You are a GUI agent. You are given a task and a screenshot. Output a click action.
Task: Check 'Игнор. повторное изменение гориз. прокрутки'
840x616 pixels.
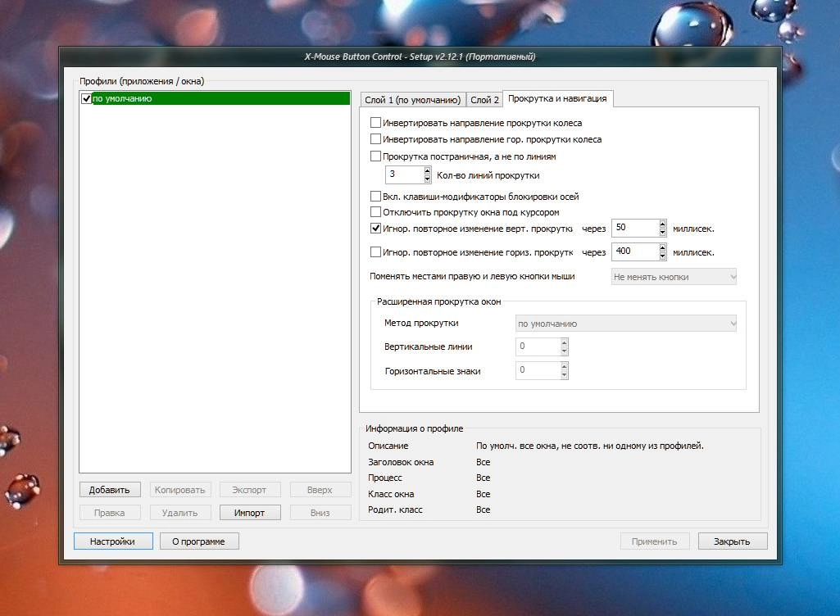pos(375,251)
